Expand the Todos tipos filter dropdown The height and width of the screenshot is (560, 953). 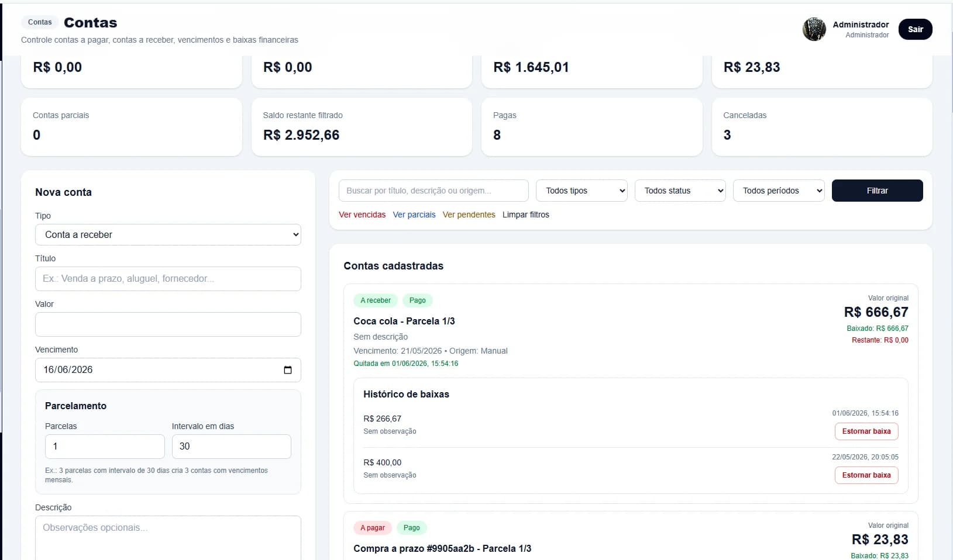582,191
